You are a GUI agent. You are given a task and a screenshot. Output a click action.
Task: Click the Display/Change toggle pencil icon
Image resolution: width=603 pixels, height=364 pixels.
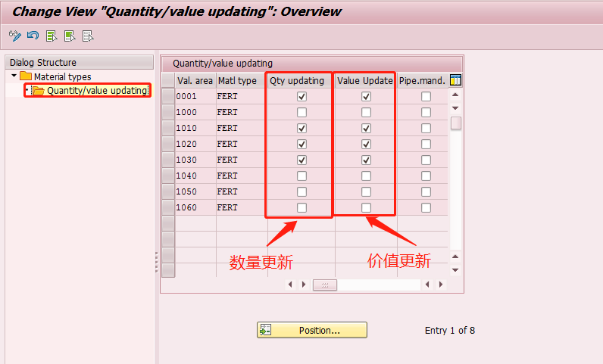[x=15, y=36]
